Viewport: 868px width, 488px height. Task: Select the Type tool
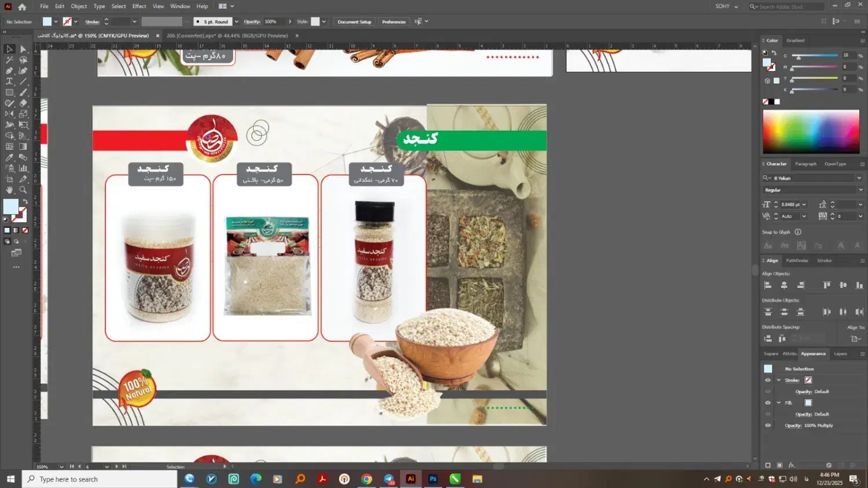click(9, 82)
